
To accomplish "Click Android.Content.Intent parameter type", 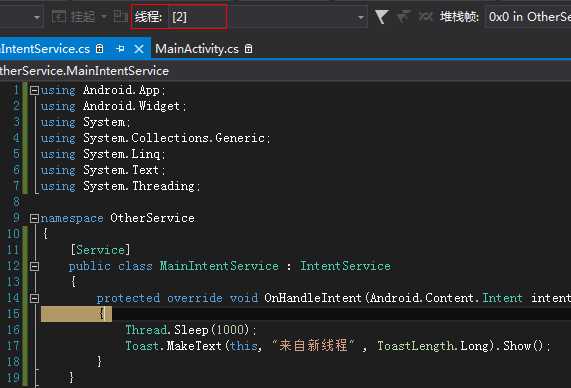I will point(446,298).
